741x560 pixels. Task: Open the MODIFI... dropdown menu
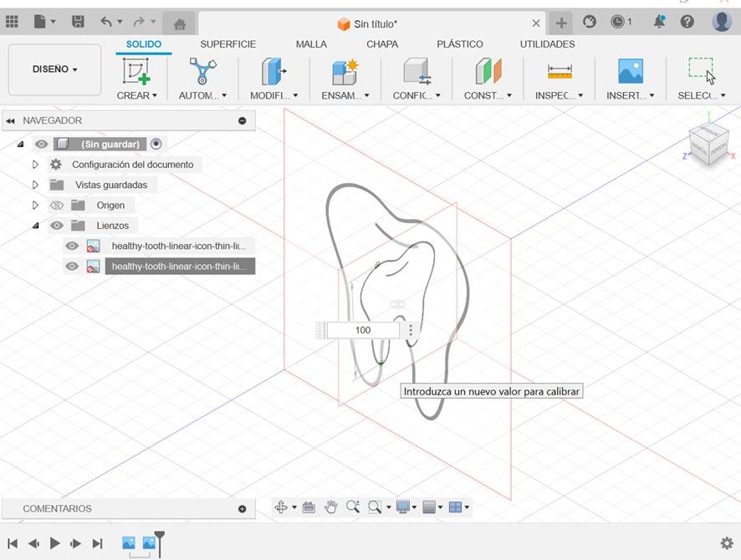274,95
